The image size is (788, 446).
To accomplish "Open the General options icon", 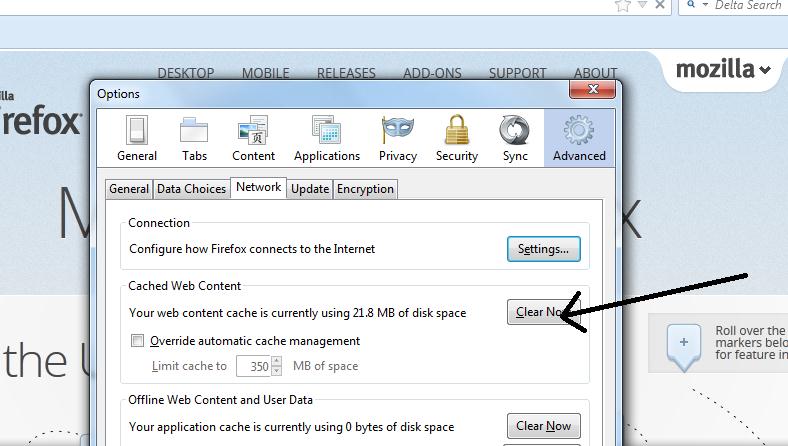I will click(137, 138).
